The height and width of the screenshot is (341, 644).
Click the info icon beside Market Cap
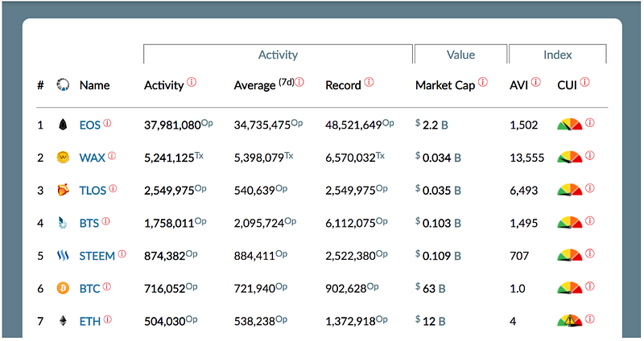(x=483, y=82)
